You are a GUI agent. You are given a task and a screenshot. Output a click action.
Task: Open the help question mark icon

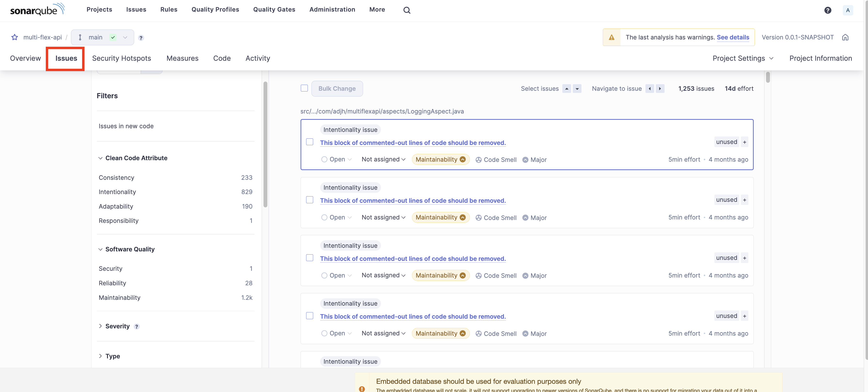point(828,10)
